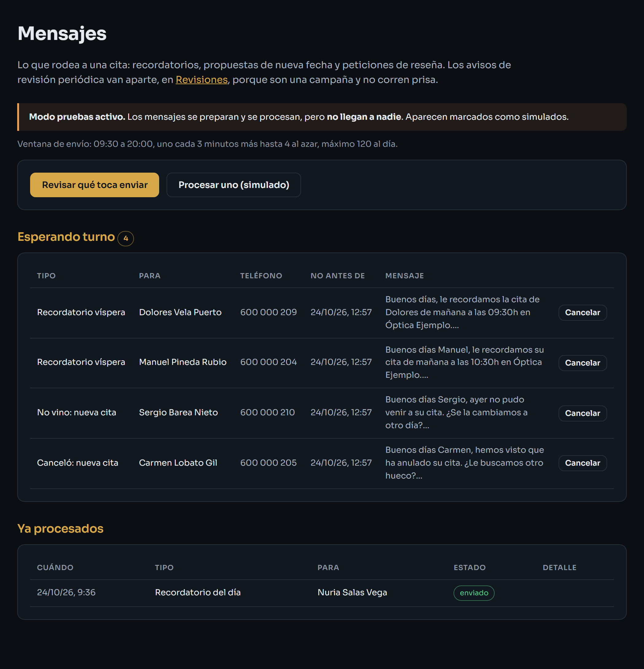Screen dimensions: 644x669
Task: Click the 'TELÉFONO' column header
Action: coord(261,276)
